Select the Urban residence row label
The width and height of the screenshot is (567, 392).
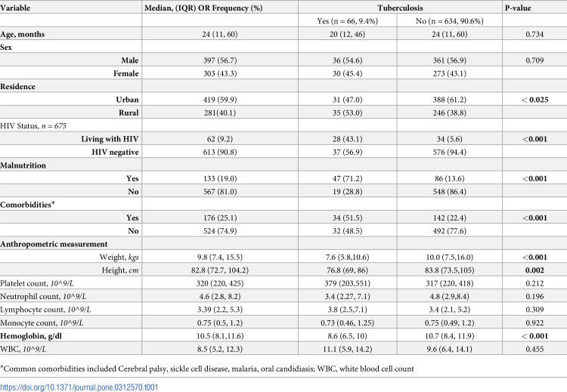pyautogui.click(x=127, y=100)
